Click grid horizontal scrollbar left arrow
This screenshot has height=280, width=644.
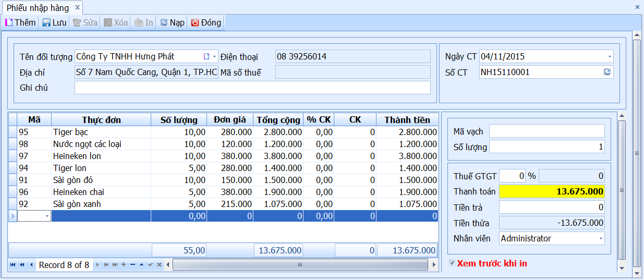tap(168, 265)
